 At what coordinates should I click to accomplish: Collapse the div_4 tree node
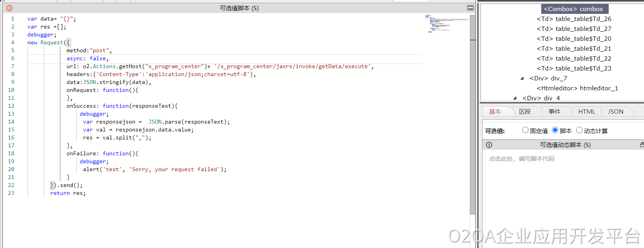click(515, 98)
